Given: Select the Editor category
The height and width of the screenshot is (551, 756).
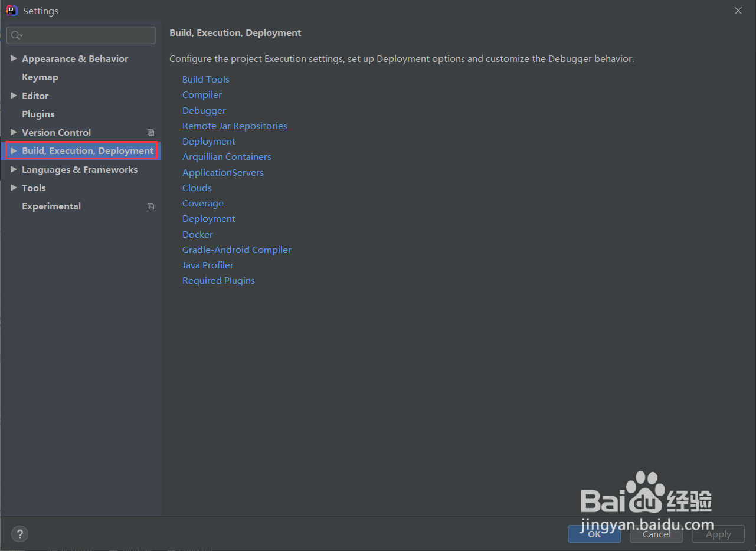Looking at the screenshot, I should (x=35, y=96).
